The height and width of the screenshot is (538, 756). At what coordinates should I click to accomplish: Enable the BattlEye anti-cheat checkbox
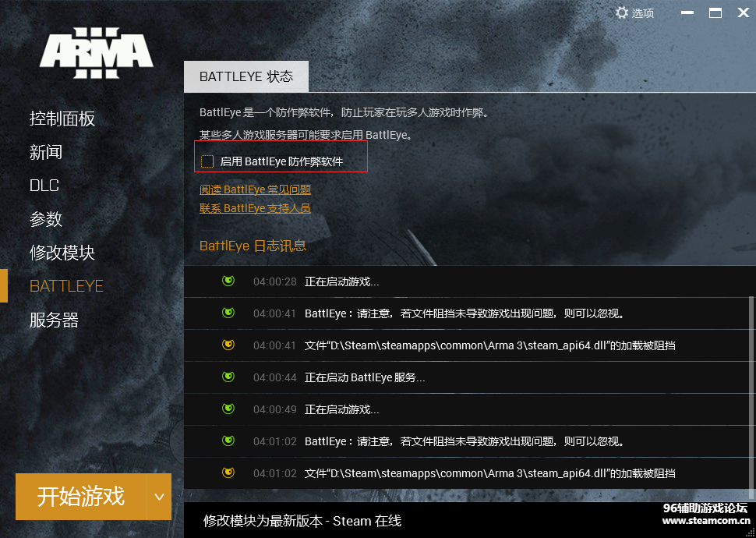[207, 161]
